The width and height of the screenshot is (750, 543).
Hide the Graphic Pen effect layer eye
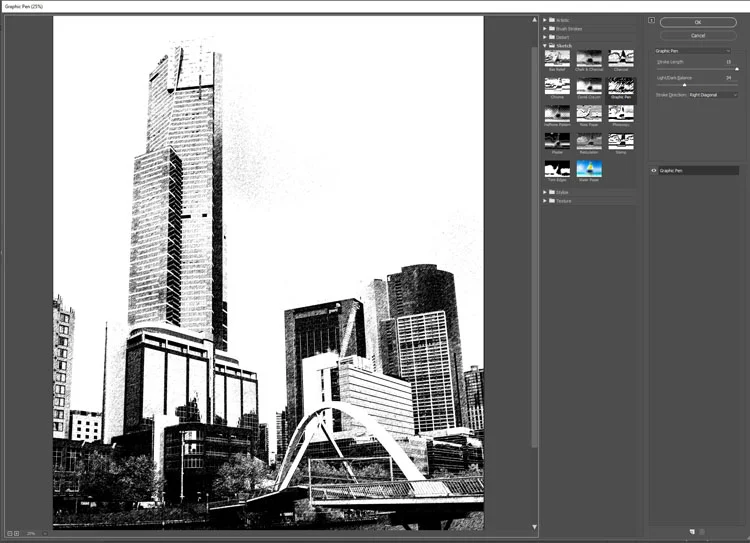pos(654,170)
